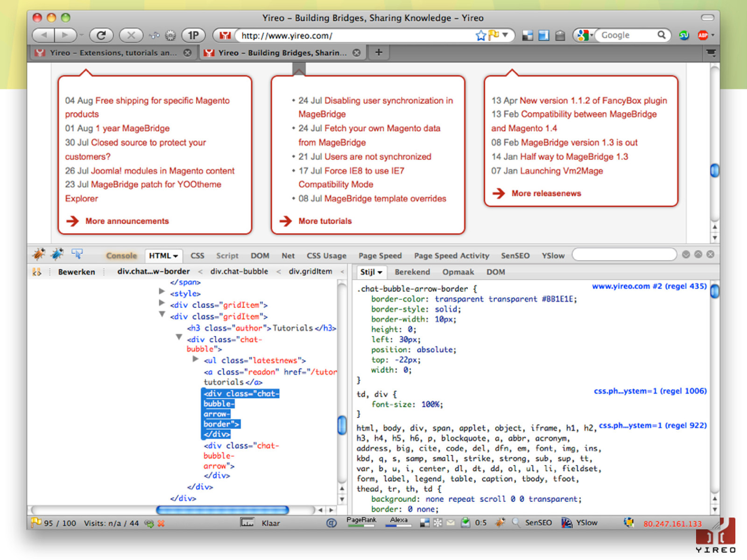Image resolution: width=747 pixels, height=560 pixels.
Task: Switch to the CSS tab in Firebug
Action: coord(197,256)
